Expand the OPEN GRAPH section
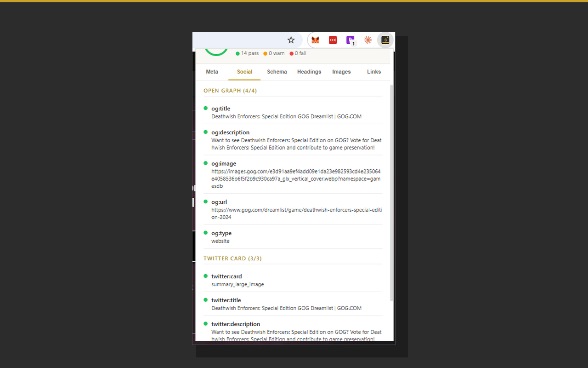This screenshot has width=588, height=368. (x=230, y=91)
